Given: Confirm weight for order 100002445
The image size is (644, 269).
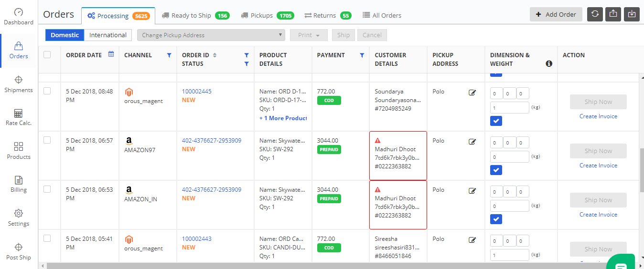Looking at the screenshot, I should (x=496, y=121).
